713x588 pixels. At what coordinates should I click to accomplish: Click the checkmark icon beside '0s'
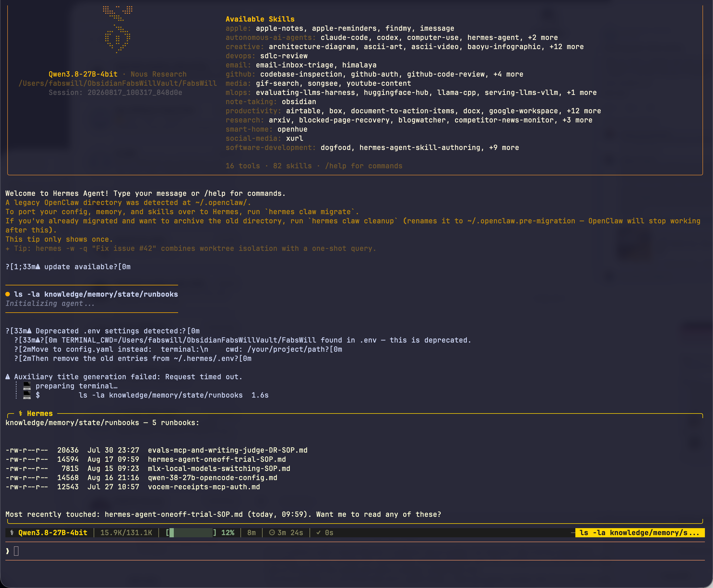click(x=318, y=532)
